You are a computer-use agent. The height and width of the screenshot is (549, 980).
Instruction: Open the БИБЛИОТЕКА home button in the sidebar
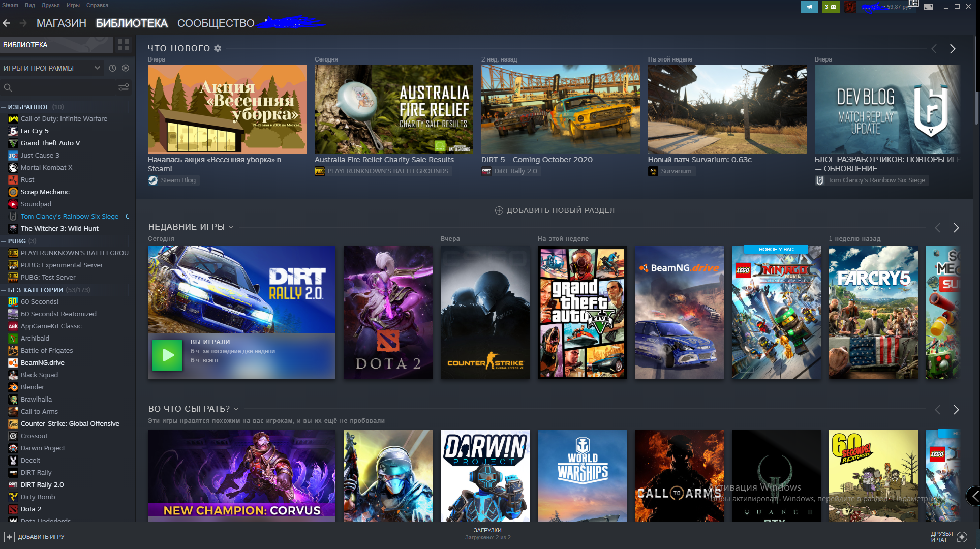coord(56,45)
